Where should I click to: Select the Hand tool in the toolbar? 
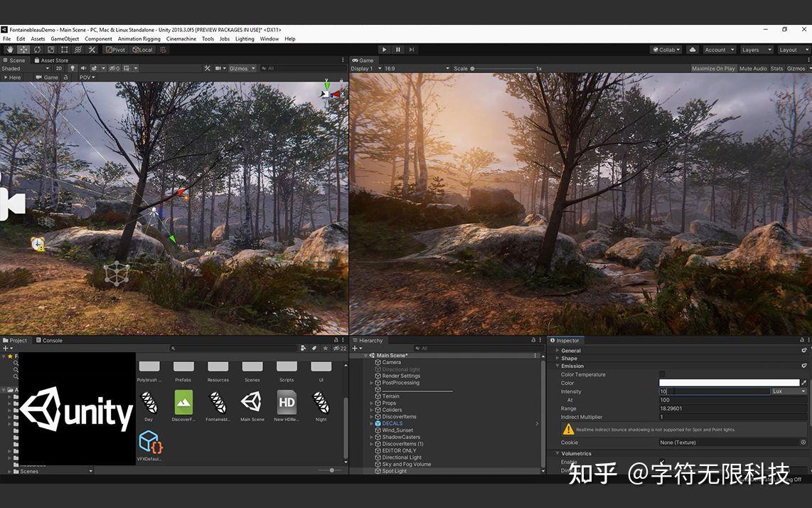coord(10,50)
